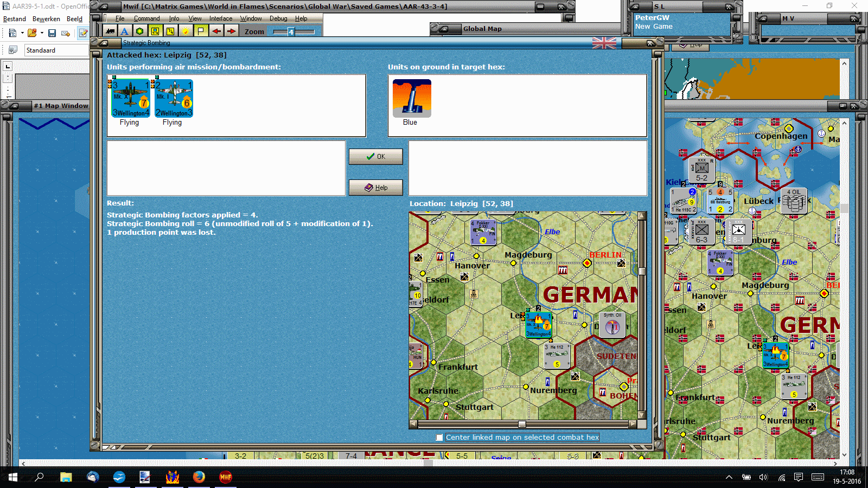Image resolution: width=868 pixels, height=488 pixels.
Task: Click the detail map scroll down arrow
Action: [x=642, y=415]
